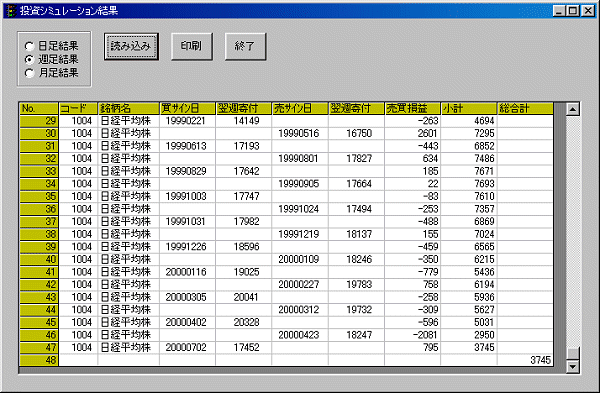Click the 買サイン日 column header
Viewport: 600px width, 393px height.
(x=188, y=109)
